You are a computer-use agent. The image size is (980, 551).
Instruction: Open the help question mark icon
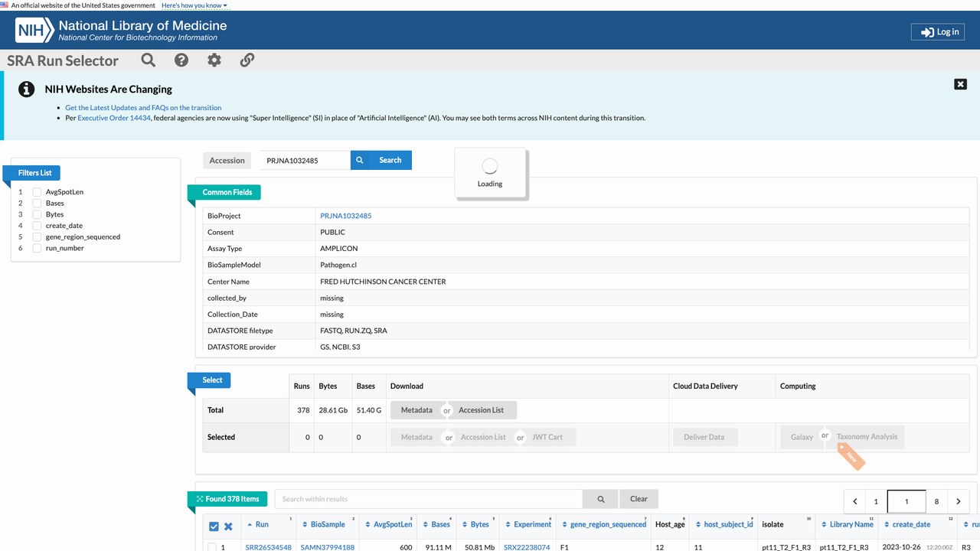pos(181,60)
